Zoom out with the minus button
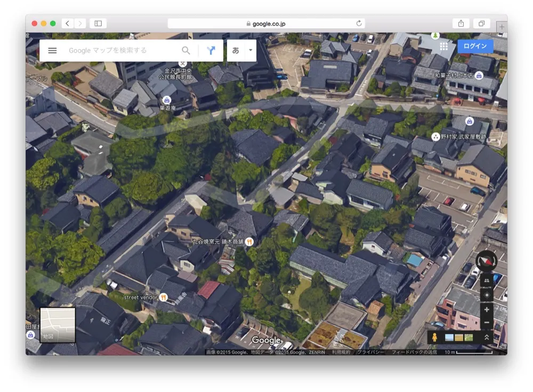 click(x=486, y=323)
